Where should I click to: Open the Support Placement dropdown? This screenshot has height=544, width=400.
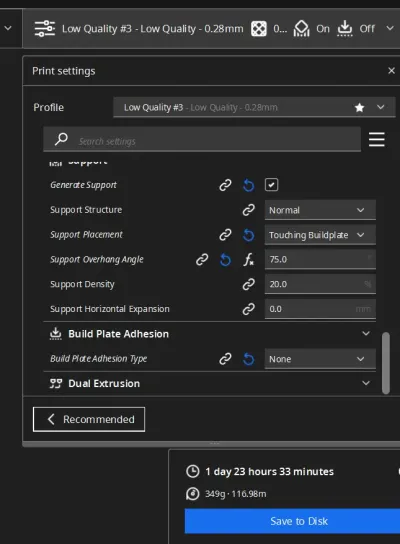coord(320,235)
